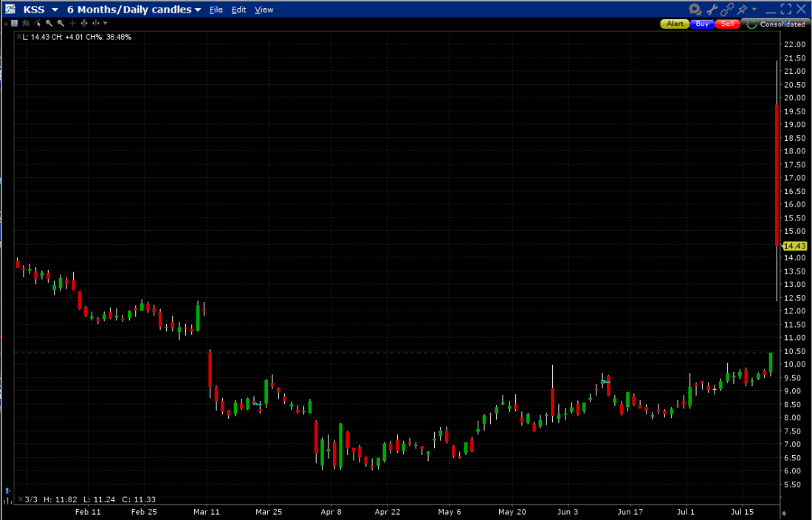The height and width of the screenshot is (520, 812).
Task: Click the blue Buy button
Action: click(x=702, y=24)
